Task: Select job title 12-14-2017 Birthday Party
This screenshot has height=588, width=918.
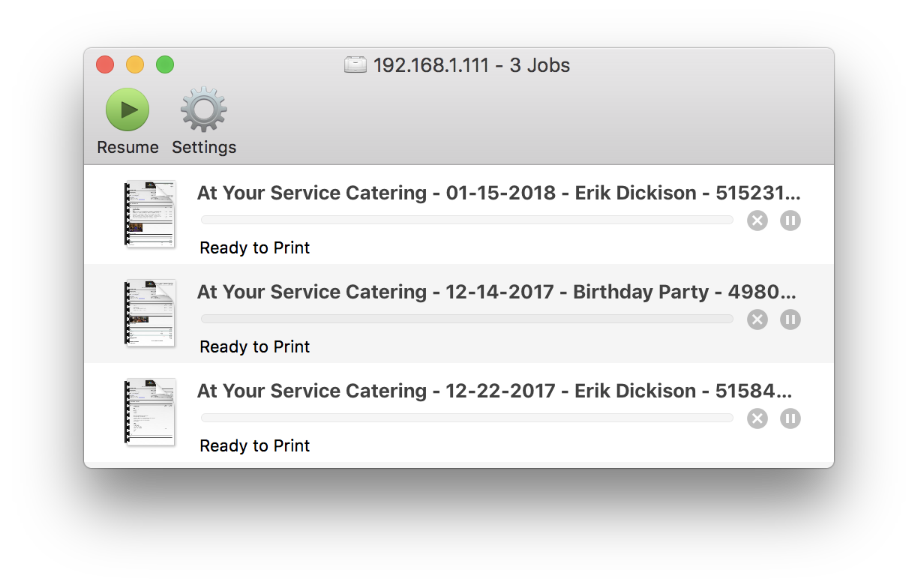Action: [x=496, y=292]
